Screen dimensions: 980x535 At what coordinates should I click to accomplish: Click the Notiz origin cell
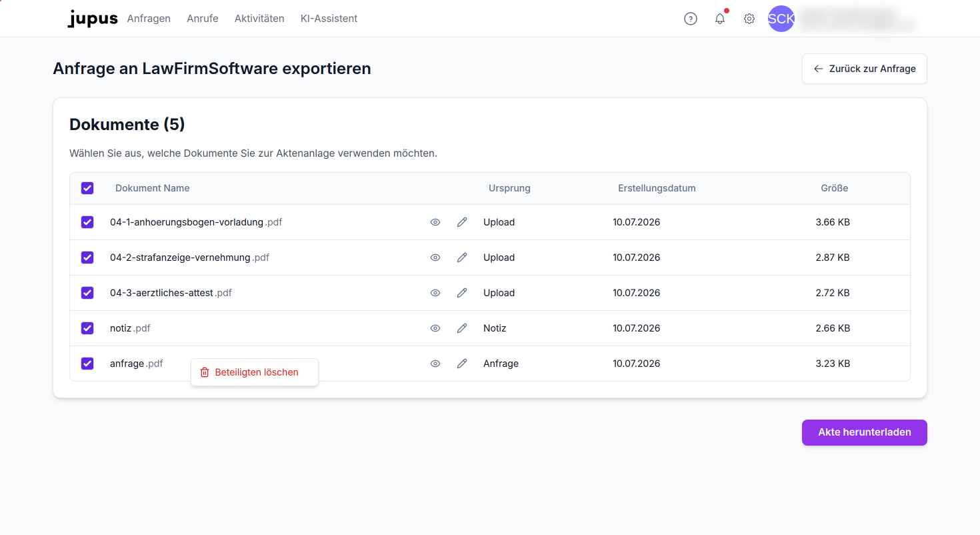(495, 328)
